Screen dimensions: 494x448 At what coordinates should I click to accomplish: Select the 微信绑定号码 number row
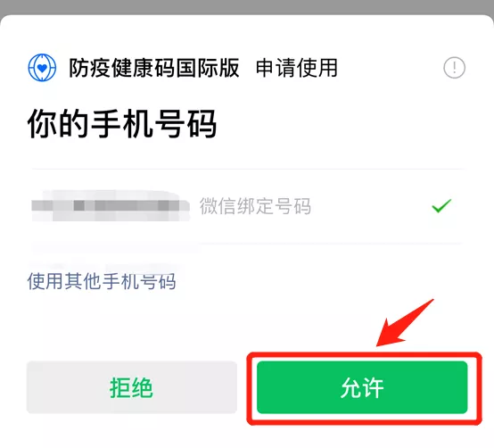click(247, 206)
